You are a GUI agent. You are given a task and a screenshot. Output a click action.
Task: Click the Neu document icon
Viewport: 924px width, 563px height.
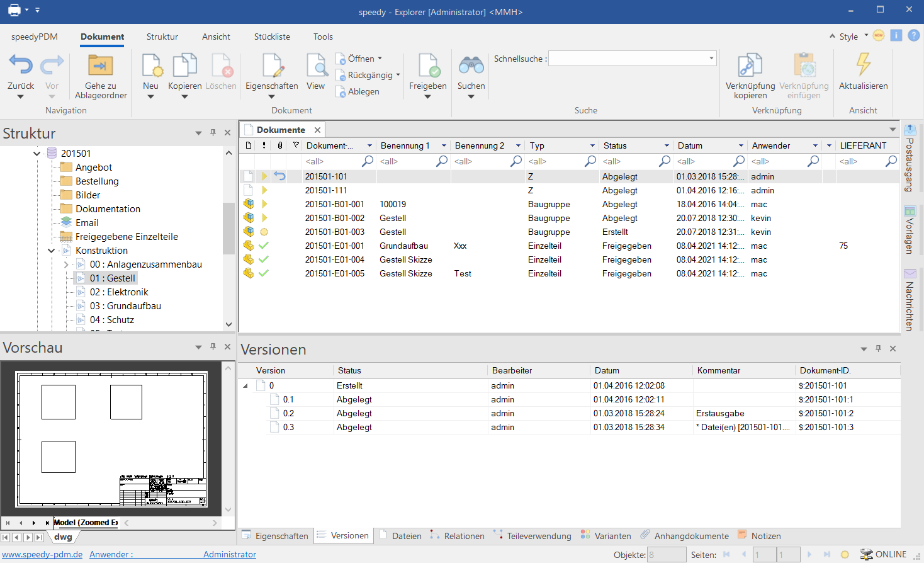[151, 65]
